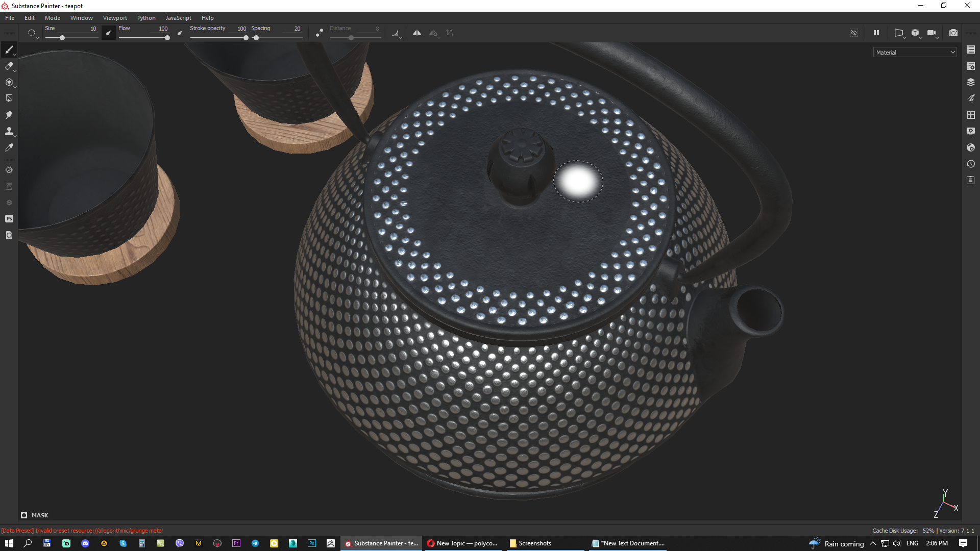
Task: Open the Edit menu
Action: pyautogui.click(x=30, y=18)
